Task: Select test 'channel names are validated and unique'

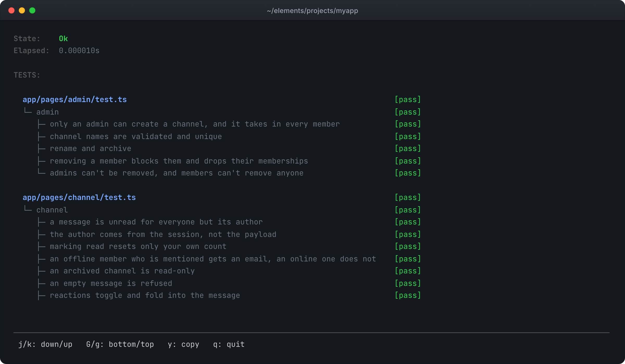Action: (136, 136)
